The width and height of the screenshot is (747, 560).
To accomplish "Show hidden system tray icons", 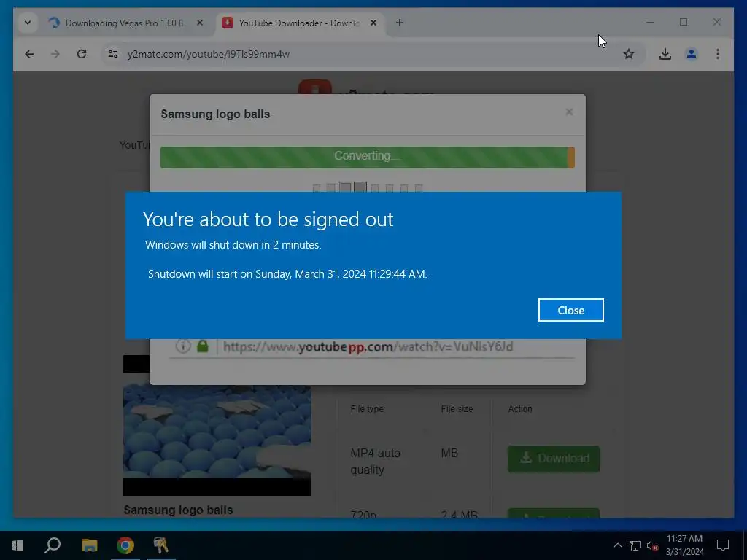I will click(617, 545).
